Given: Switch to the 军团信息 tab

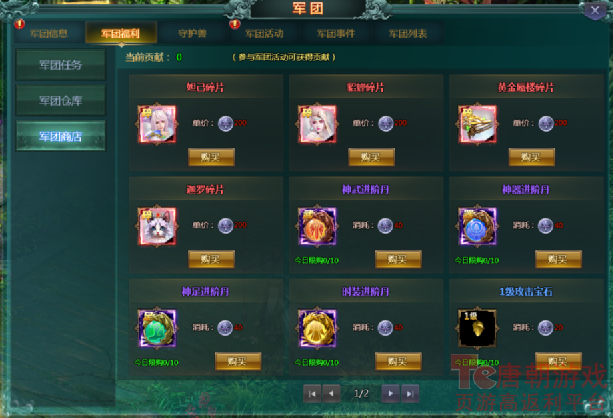Looking at the screenshot, I should (x=49, y=33).
